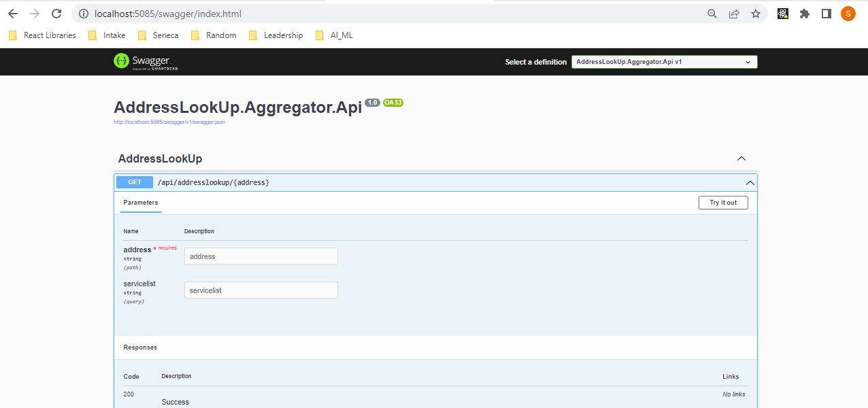The height and width of the screenshot is (408, 868).
Task: Click the AddressLookUp.Aggregator.Api title
Action: (237, 107)
